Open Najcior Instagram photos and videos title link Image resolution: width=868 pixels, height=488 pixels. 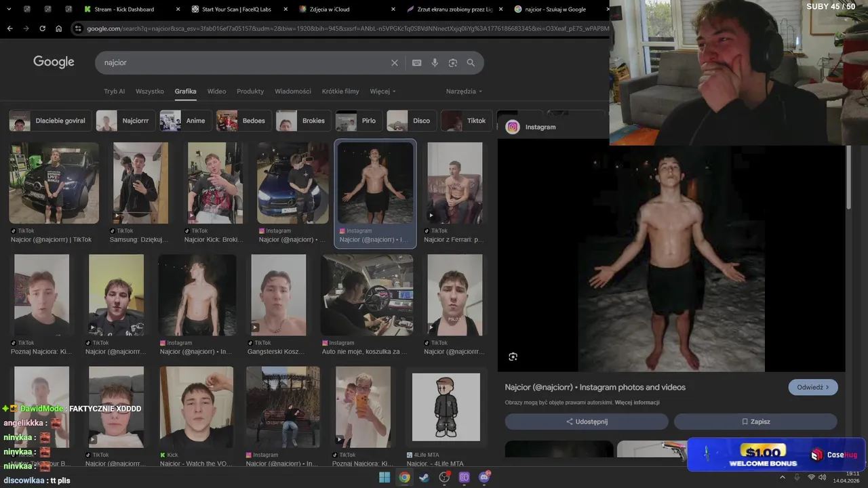[x=595, y=387]
